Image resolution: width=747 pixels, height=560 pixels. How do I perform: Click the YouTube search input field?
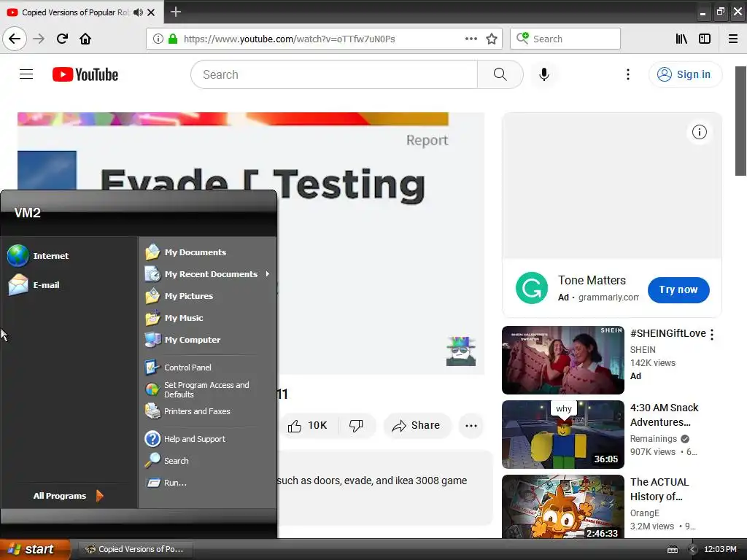(x=333, y=74)
